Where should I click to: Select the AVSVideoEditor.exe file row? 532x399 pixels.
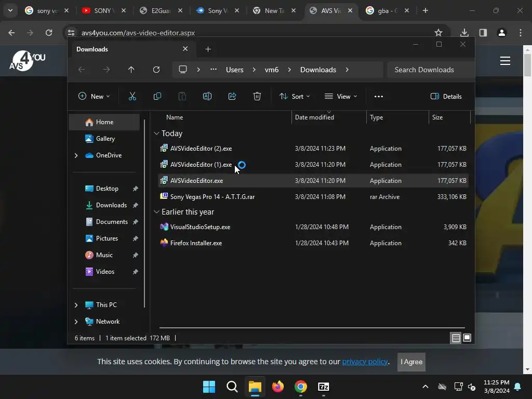pyautogui.click(x=313, y=180)
